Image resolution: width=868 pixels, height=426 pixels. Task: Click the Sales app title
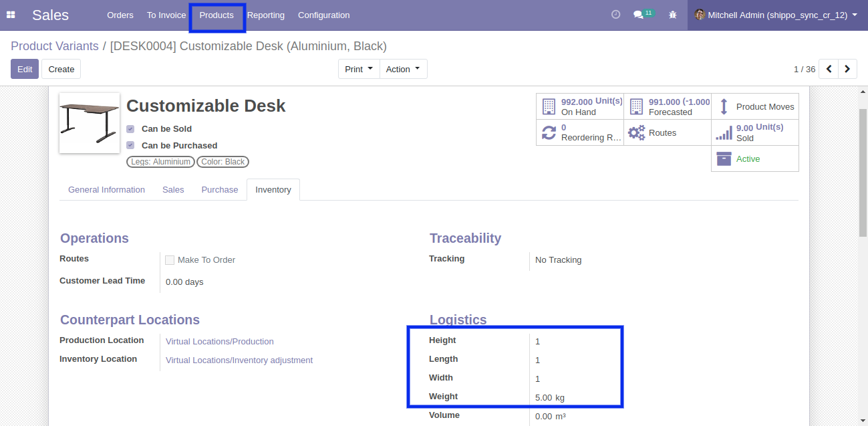tap(50, 15)
